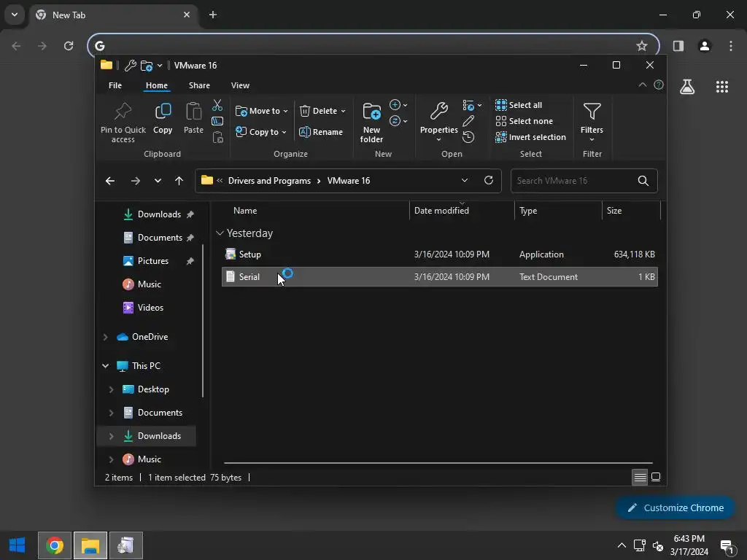
Task: Open the Customize Quick Access Toolbar dropdown
Action: tap(160, 65)
